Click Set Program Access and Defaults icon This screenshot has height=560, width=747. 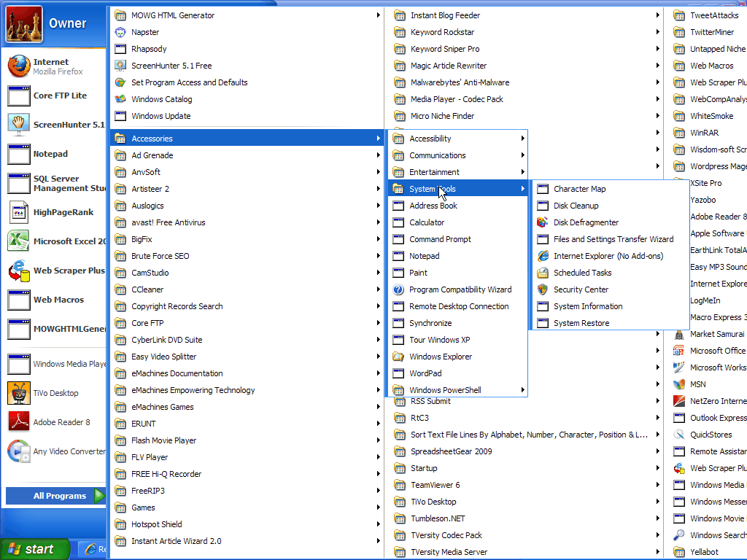[x=120, y=82]
